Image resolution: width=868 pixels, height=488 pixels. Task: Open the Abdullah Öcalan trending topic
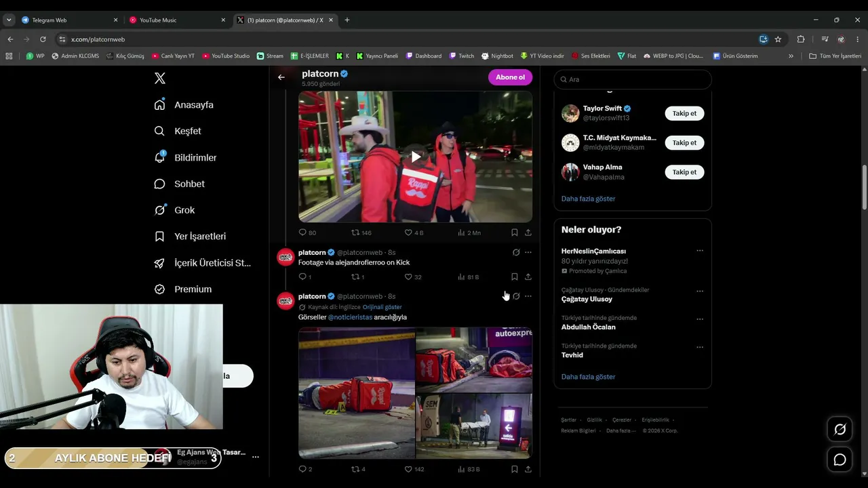(589, 327)
